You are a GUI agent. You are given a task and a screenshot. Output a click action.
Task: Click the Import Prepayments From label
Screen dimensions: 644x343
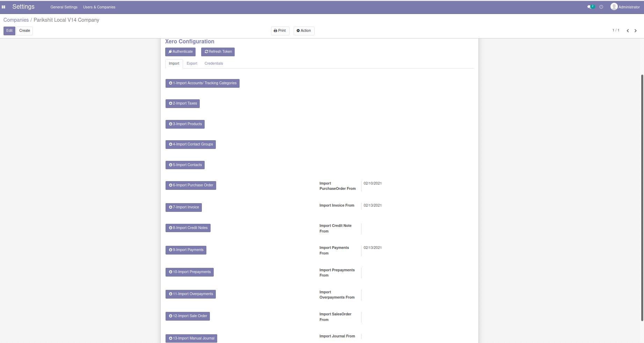(337, 273)
